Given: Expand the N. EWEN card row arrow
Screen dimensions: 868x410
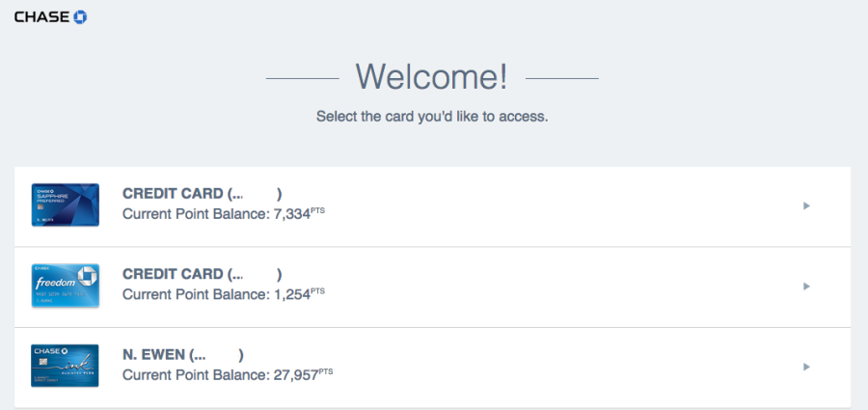Looking at the screenshot, I should pyautogui.click(x=806, y=367).
